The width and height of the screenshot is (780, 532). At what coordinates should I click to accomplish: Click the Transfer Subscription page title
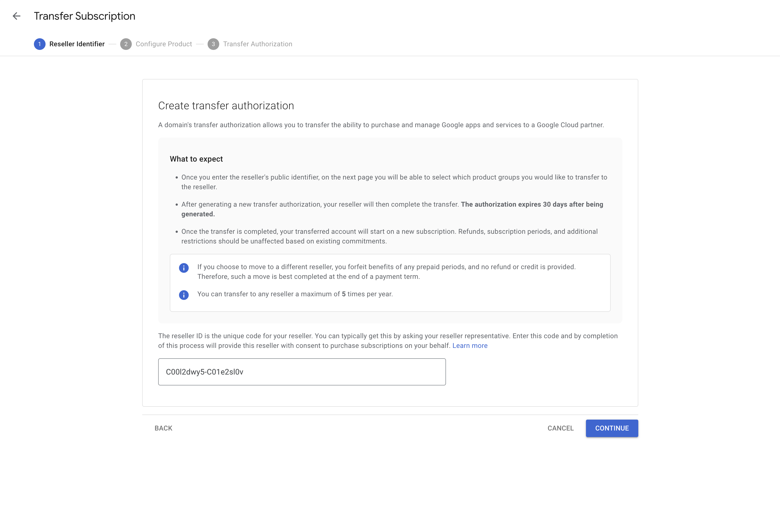click(x=84, y=16)
